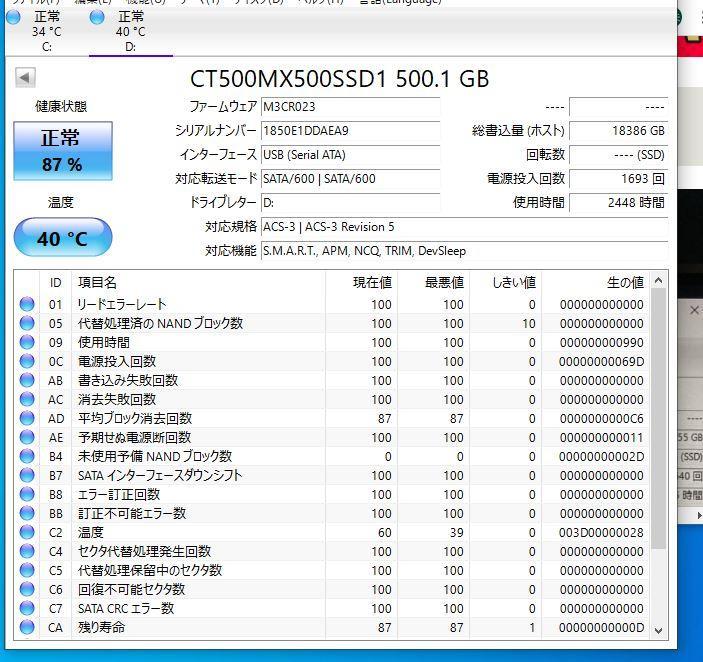Click the 現在値 column header
Image resolution: width=703 pixels, height=662 pixels.
[361, 282]
